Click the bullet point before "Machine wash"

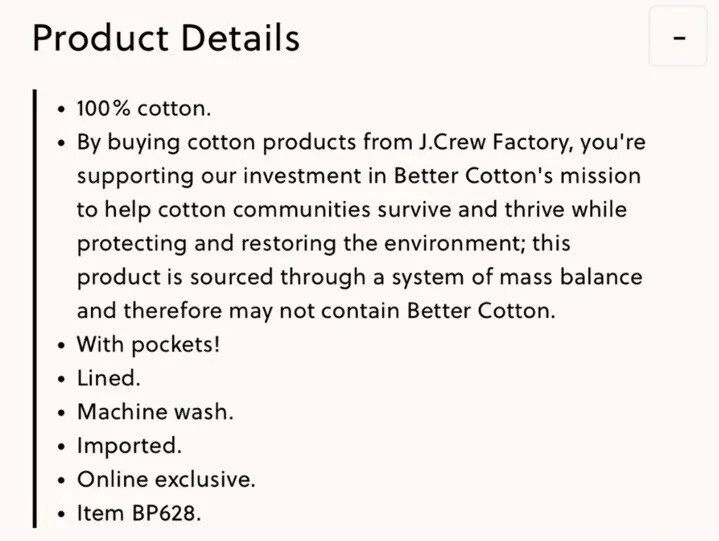62,413
